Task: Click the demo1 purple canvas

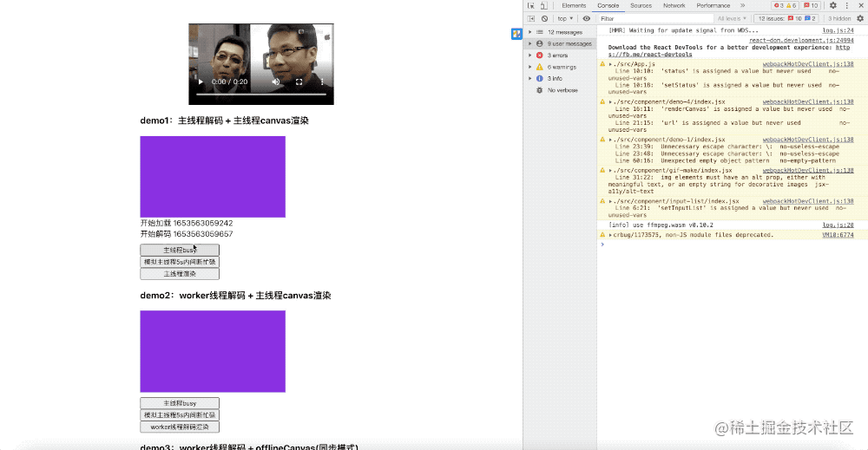Action: [213, 177]
